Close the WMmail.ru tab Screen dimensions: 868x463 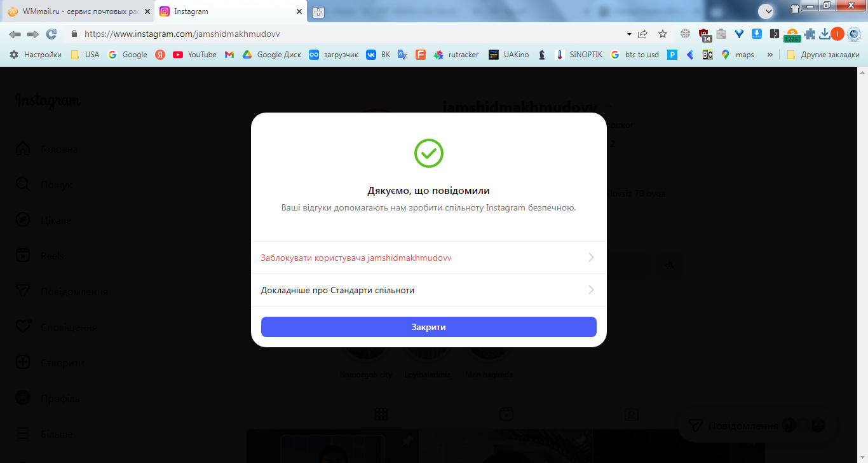point(147,11)
